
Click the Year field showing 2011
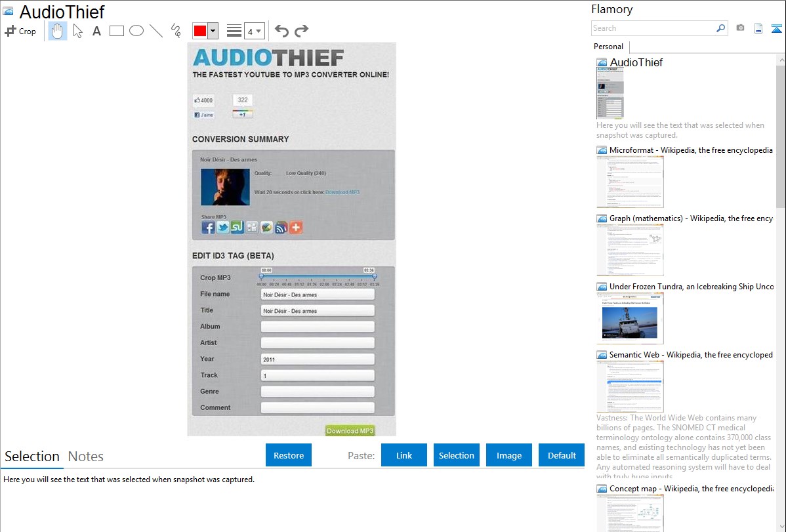[x=318, y=359]
